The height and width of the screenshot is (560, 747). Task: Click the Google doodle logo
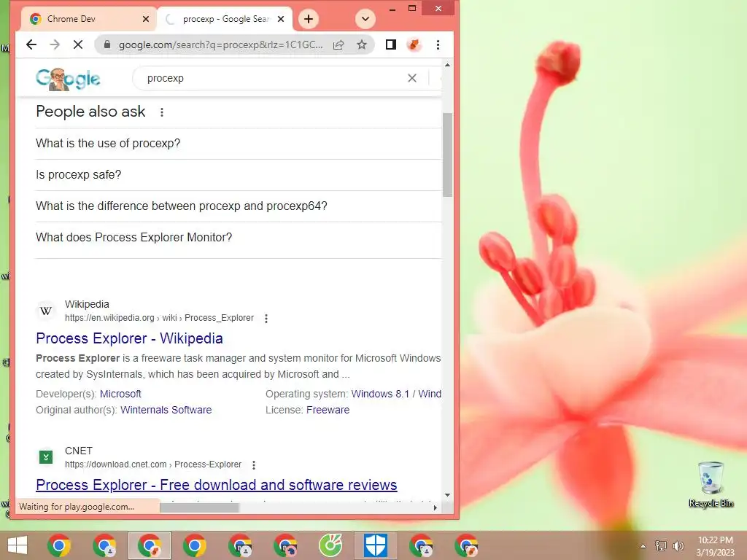[x=68, y=79]
